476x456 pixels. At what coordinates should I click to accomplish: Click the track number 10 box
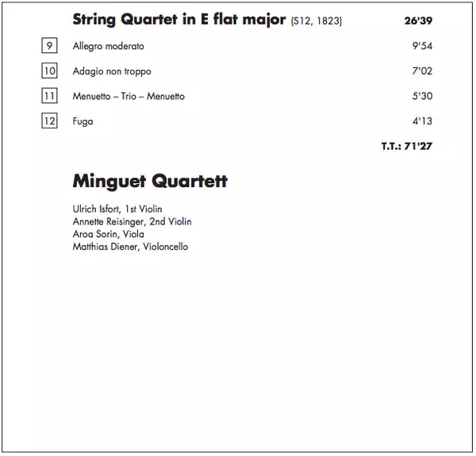pyautogui.click(x=49, y=71)
